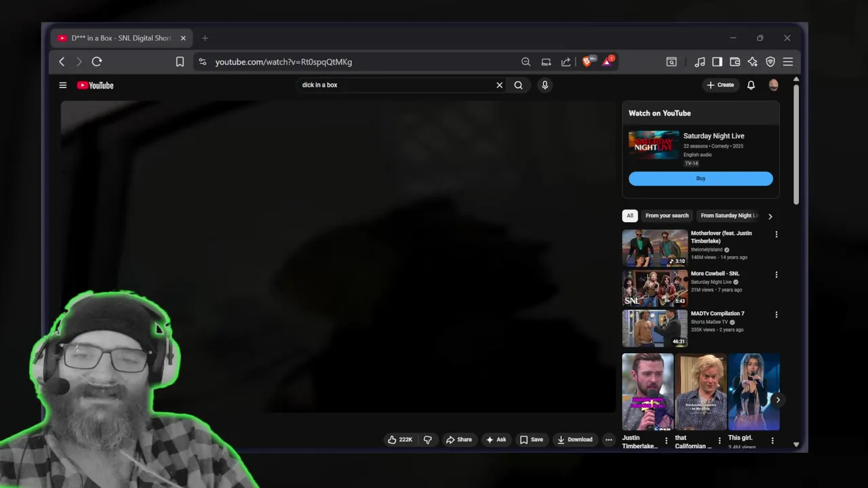This screenshot has width=868, height=488.
Task: Start voice search with microphone
Action: (x=545, y=85)
